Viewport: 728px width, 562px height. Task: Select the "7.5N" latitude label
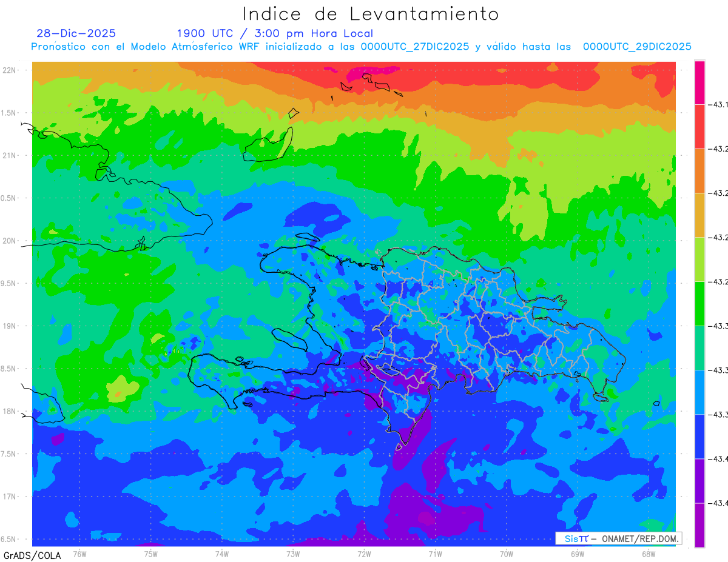[x=8, y=453]
